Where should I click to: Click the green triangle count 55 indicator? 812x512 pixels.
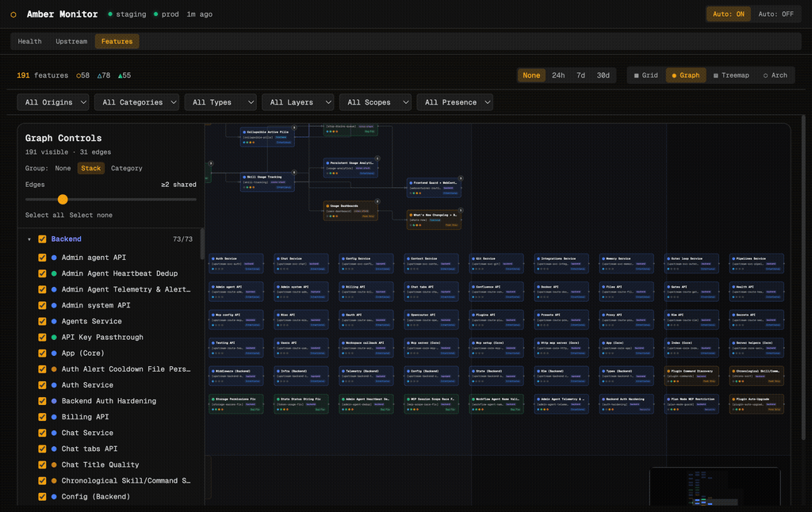point(124,75)
